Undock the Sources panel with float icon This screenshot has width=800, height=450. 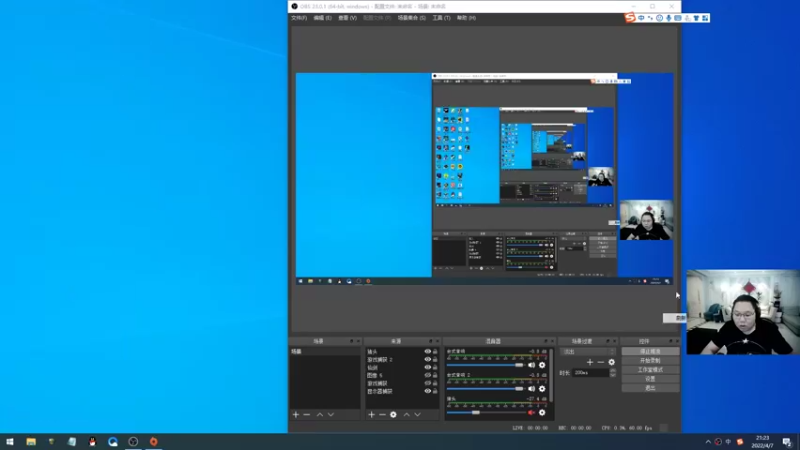pos(431,341)
